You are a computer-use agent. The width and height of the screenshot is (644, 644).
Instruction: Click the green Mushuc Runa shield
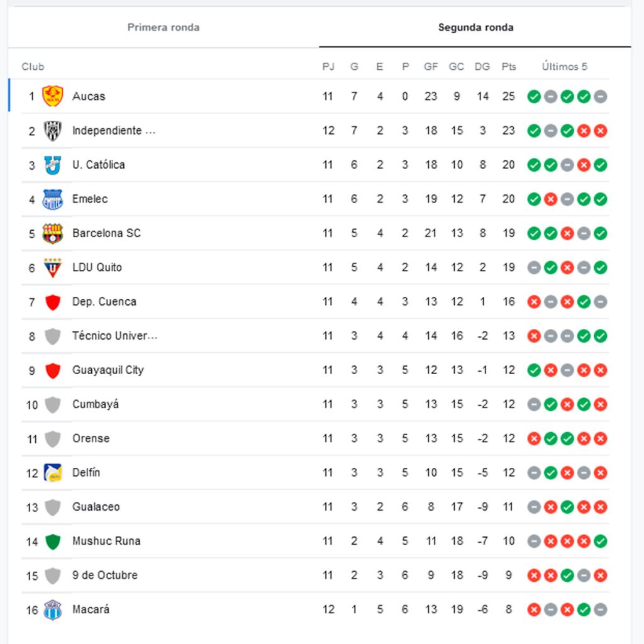coord(53,541)
